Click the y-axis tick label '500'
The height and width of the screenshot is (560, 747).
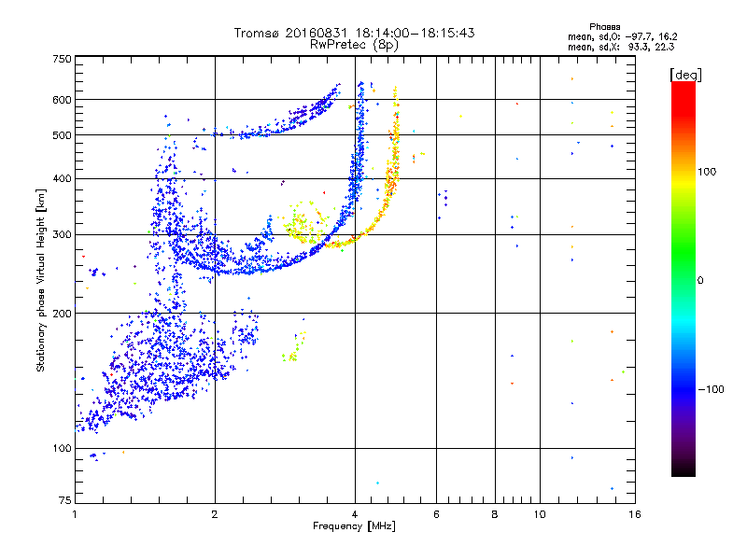62,135
